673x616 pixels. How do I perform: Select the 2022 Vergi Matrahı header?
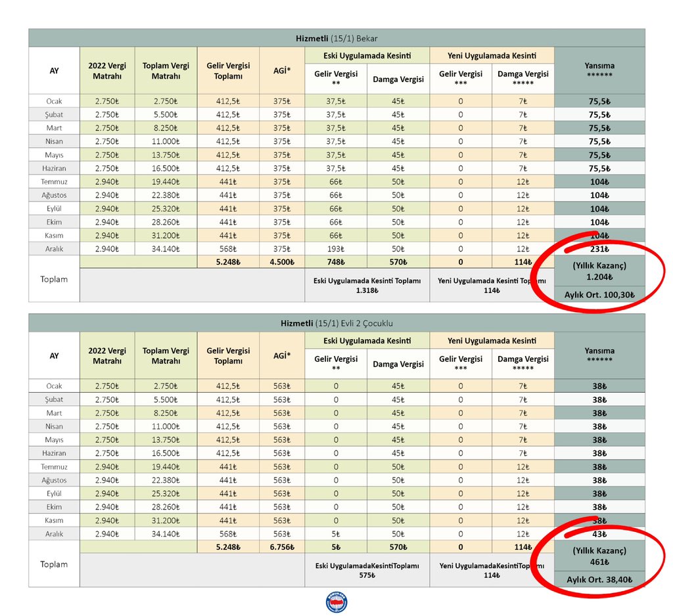[106, 70]
